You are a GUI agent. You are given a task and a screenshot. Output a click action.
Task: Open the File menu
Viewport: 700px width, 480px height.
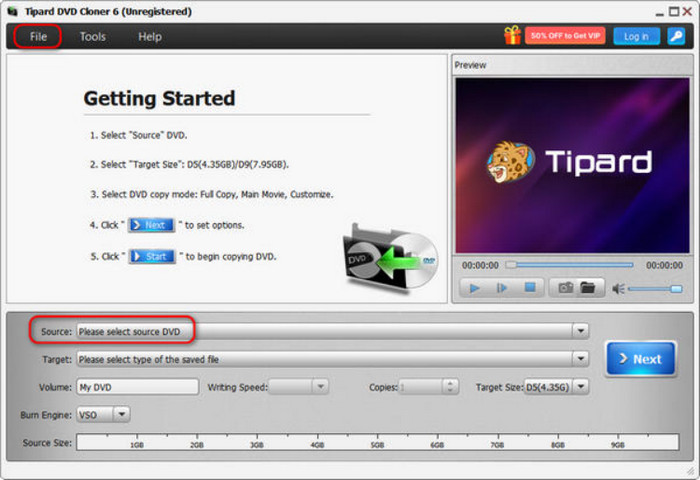[38, 37]
